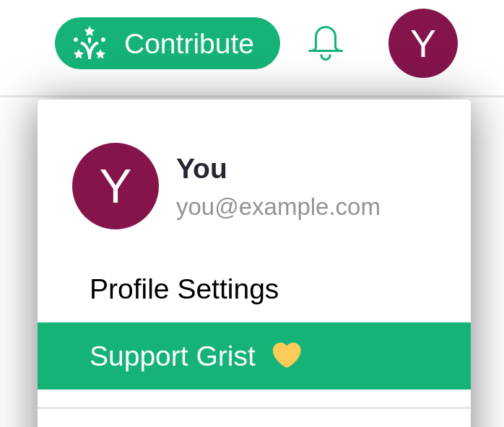The width and height of the screenshot is (504, 427).
Task: Click the gray email text under You
Action: (x=278, y=207)
